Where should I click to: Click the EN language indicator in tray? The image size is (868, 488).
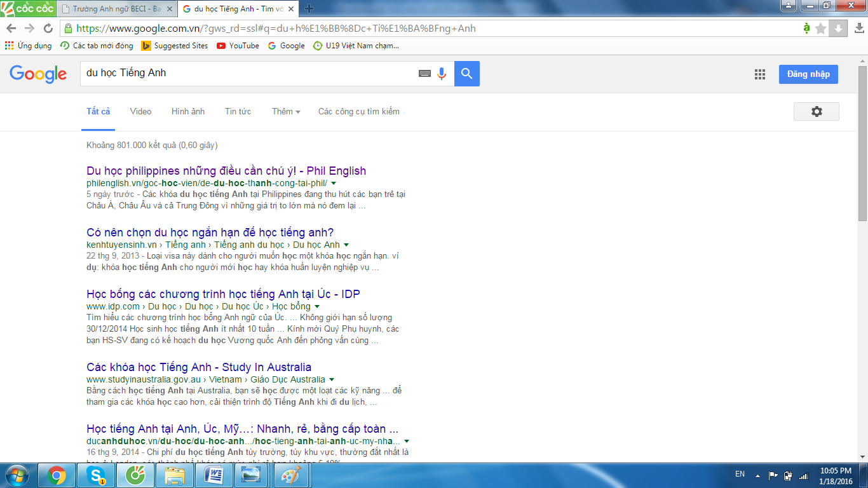click(740, 474)
